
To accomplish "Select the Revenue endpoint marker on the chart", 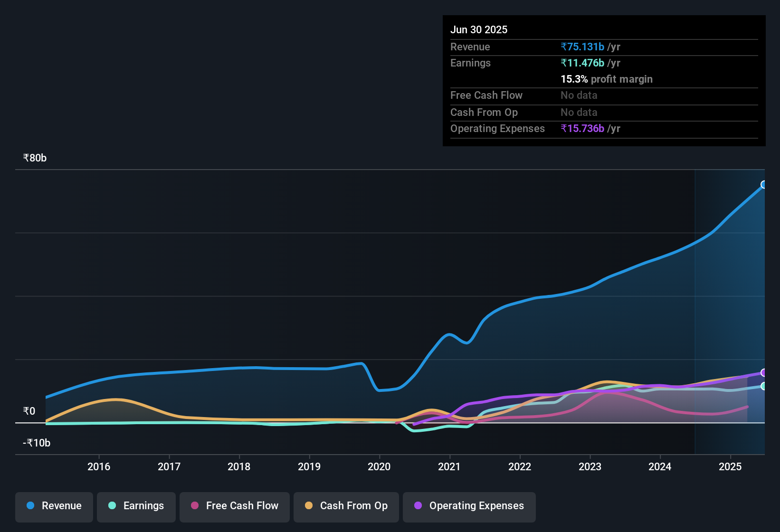I will [764, 185].
